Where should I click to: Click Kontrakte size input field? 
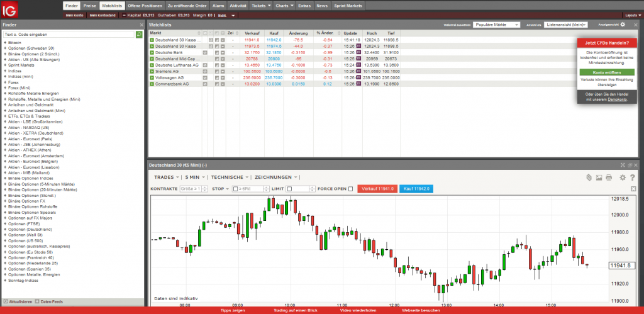pos(191,189)
